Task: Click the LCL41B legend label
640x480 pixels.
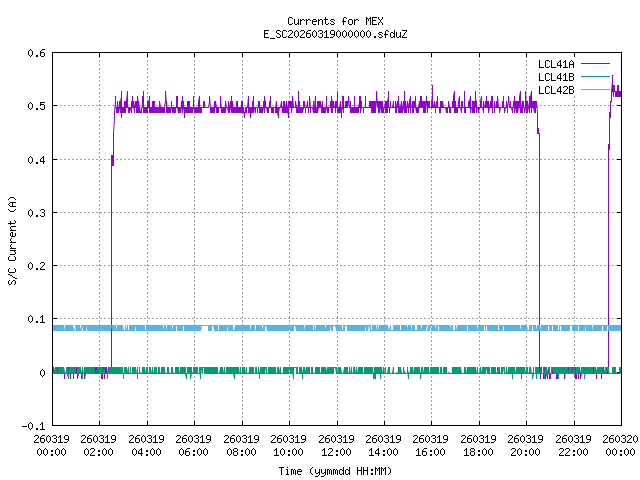Action: pos(554,77)
